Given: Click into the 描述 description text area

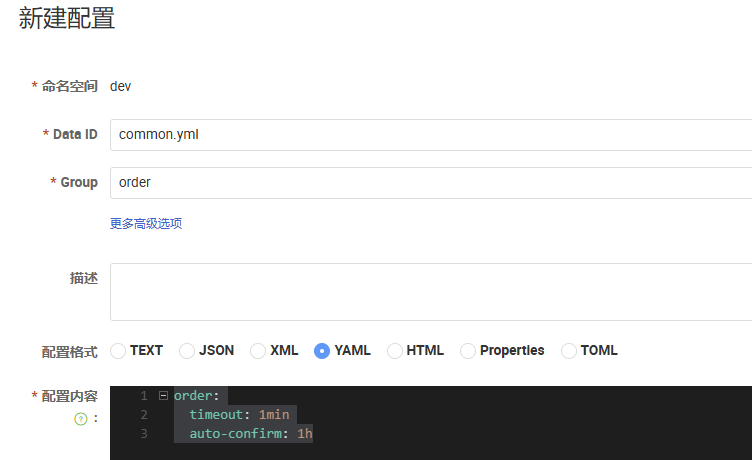Looking at the screenshot, I should pyautogui.click(x=431, y=292).
